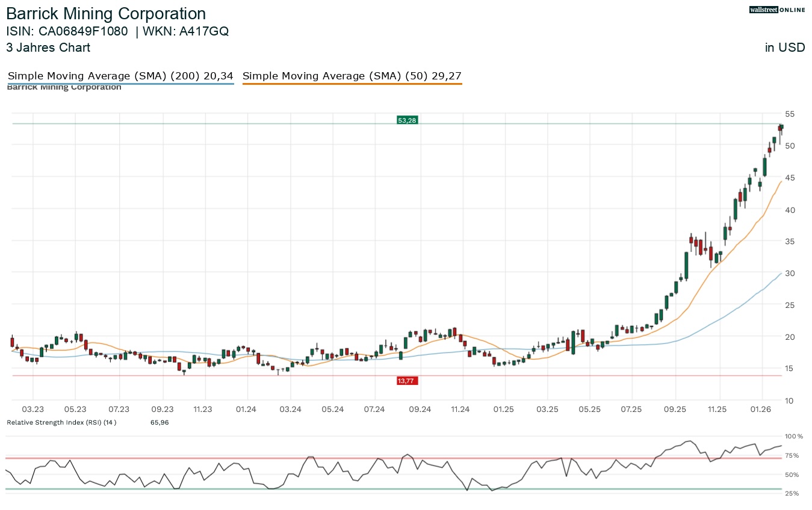Open the in USD currency selector
The height and width of the screenshot is (510, 812).
pos(784,48)
